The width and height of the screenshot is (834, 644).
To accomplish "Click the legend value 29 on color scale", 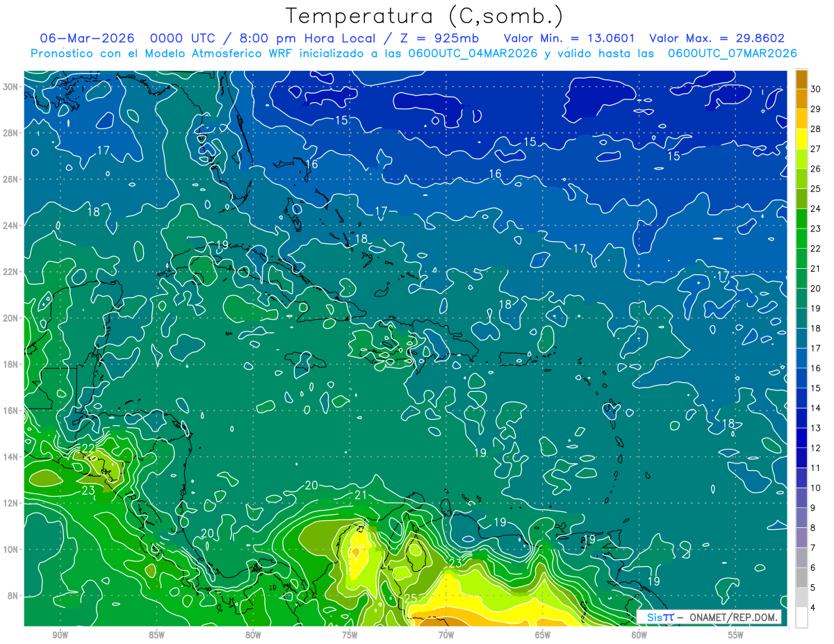I will click(816, 108).
